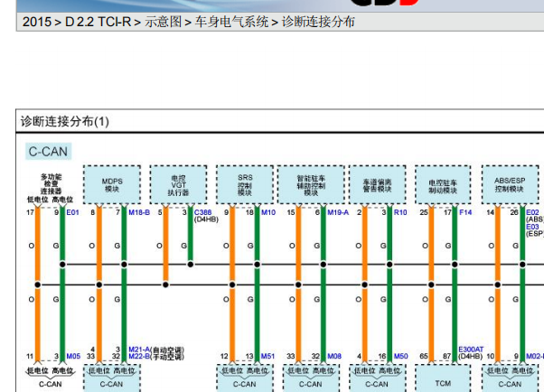Select the ABS/ESP控制模块 box

pos(510,185)
